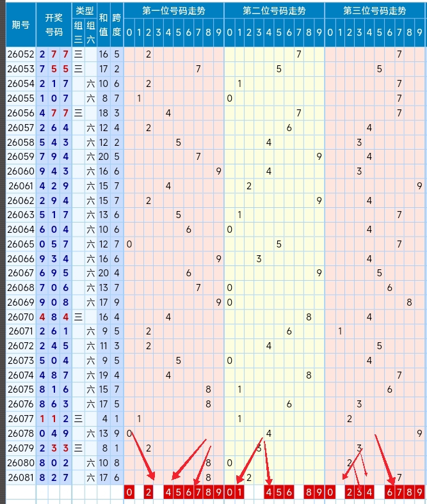The height and width of the screenshot is (504, 427).
Task: Open the 第一位号码走势 section header
Action: tap(173, 10)
